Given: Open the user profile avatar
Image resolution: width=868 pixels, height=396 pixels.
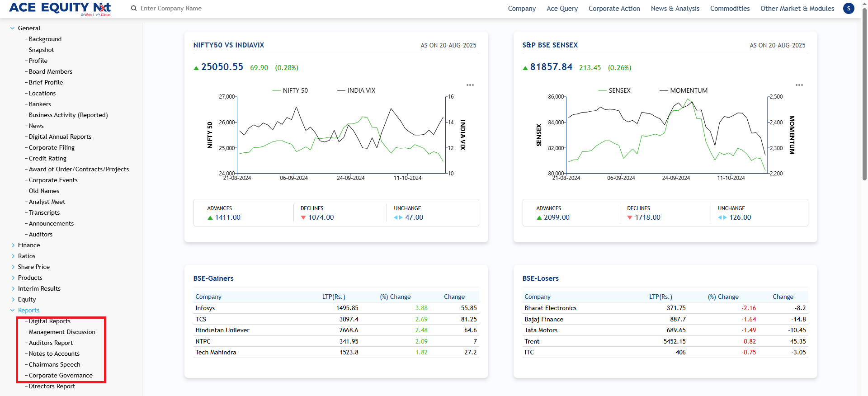Looking at the screenshot, I should 849,8.
